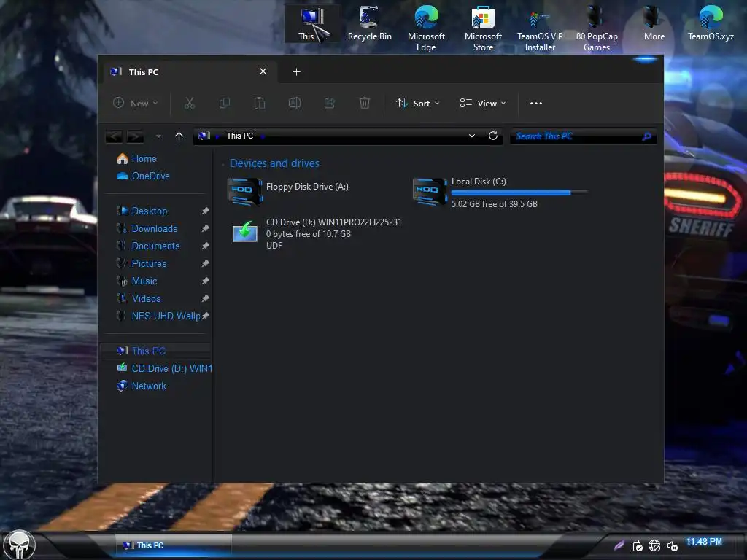Unpin Downloads using its pin icon

[205, 228]
